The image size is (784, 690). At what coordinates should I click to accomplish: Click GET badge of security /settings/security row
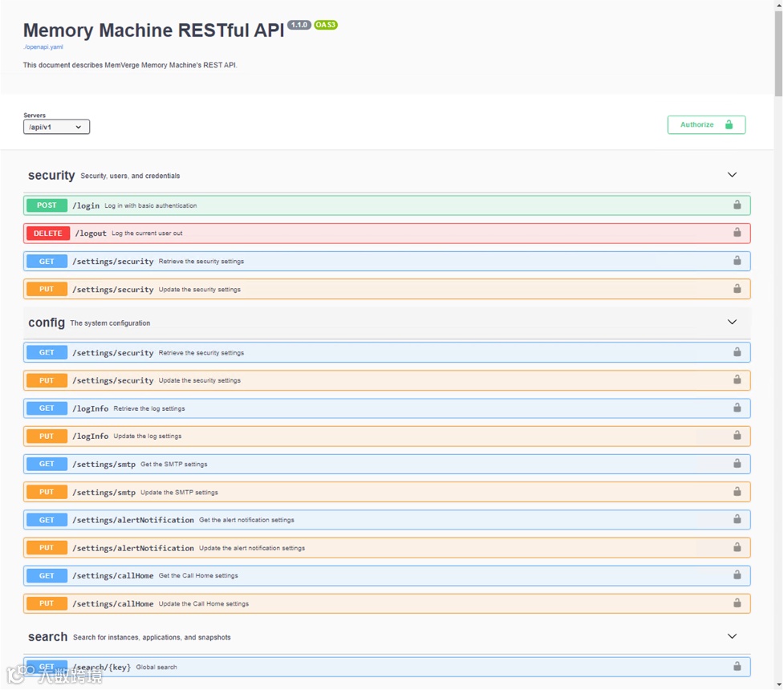pyautogui.click(x=47, y=261)
